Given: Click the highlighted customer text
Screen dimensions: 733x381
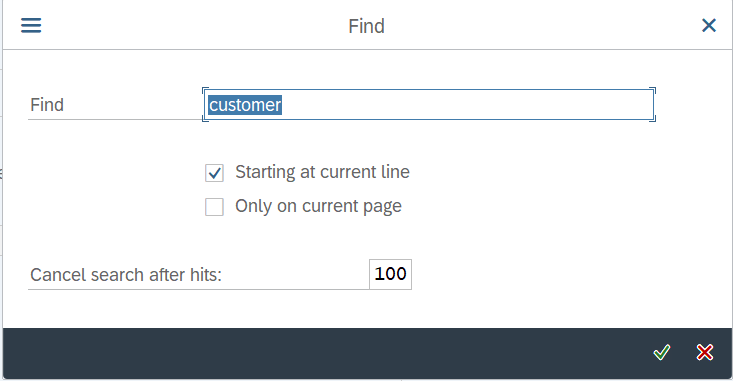Looking at the screenshot, I should [245, 105].
